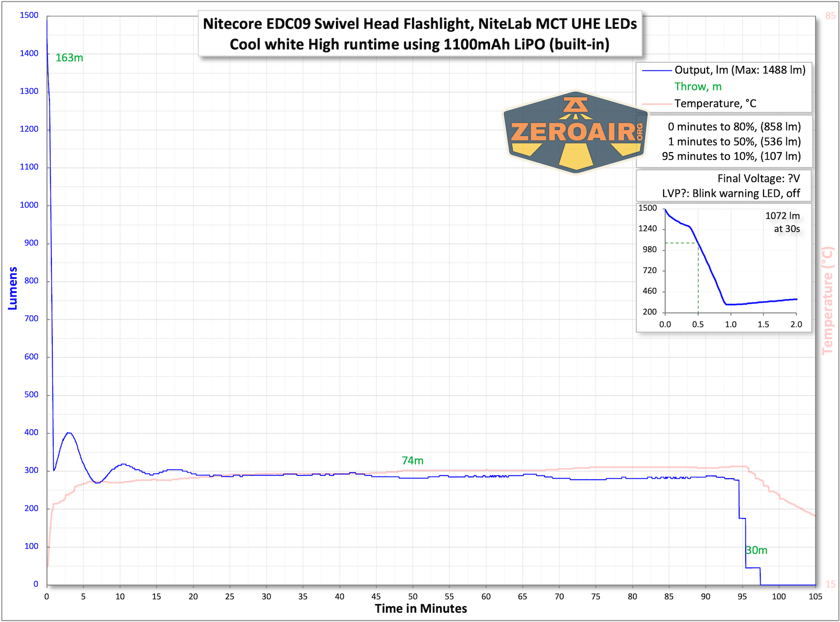Click the "Final Voltage: ?V" text
This screenshot has width=840, height=622.
(x=758, y=179)
